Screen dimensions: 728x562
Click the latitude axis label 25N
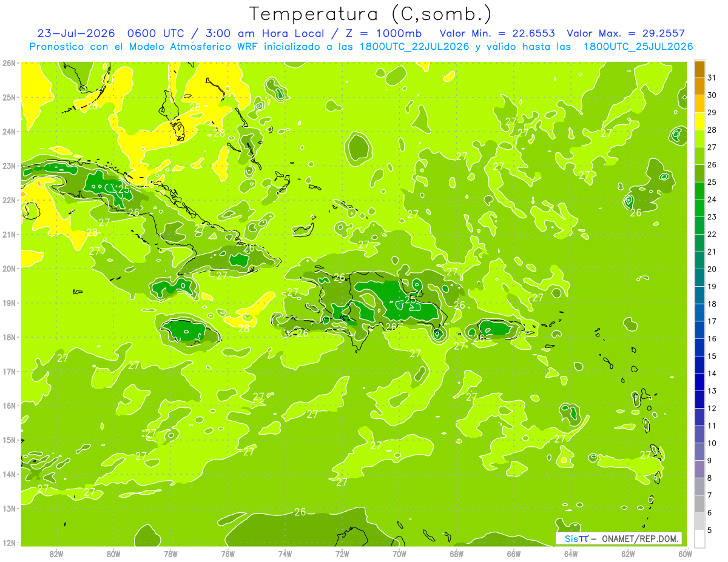click(9, 97)
